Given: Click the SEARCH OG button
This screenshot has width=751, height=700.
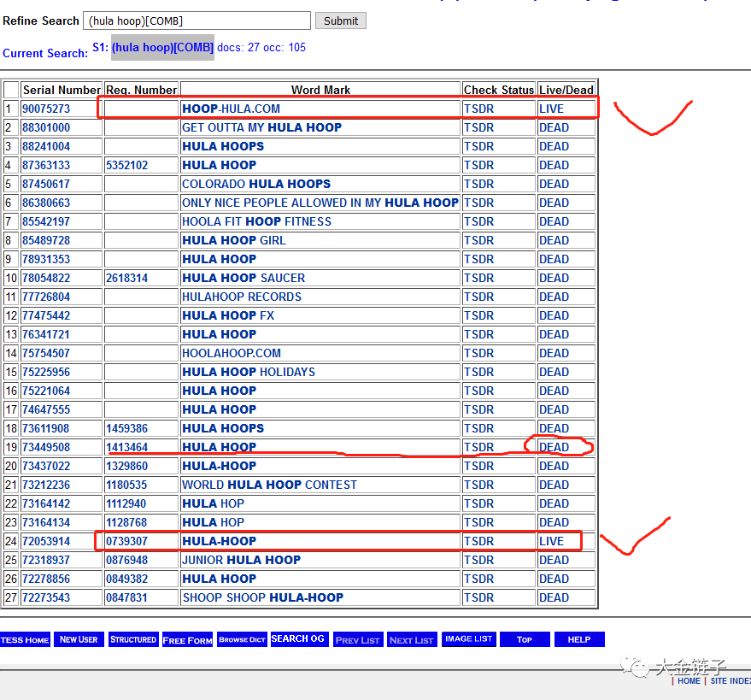Looking at the screenshot, I should pyautogui.click(x=299, y=638).
